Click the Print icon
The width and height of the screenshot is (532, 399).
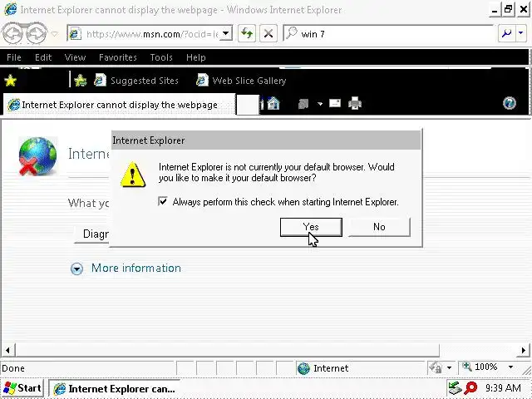(x=355, y=103)
